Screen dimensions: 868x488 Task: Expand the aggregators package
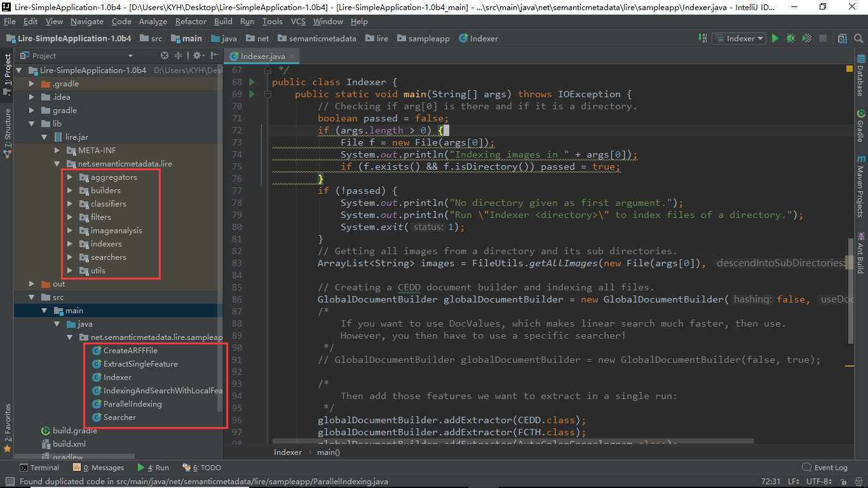[x=70, y=177]
